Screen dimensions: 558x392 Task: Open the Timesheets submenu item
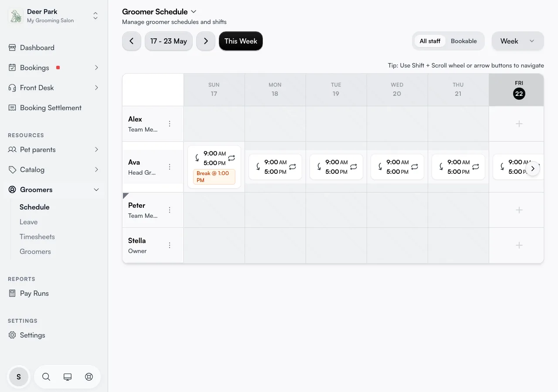(x=37, y=237)
